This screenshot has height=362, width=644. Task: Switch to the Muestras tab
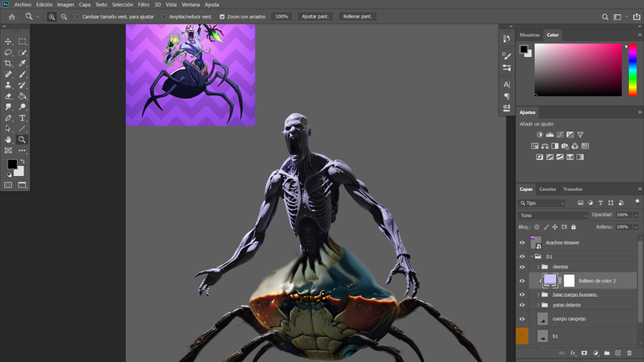click(529, 35)
